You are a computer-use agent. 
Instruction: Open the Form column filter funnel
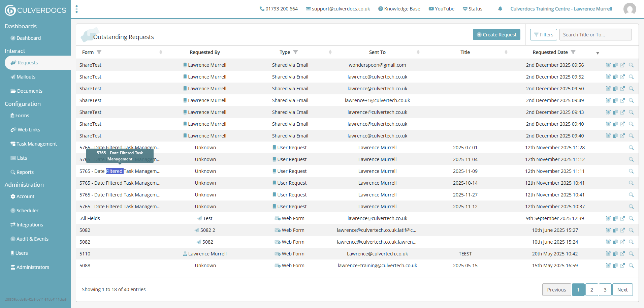99,52
